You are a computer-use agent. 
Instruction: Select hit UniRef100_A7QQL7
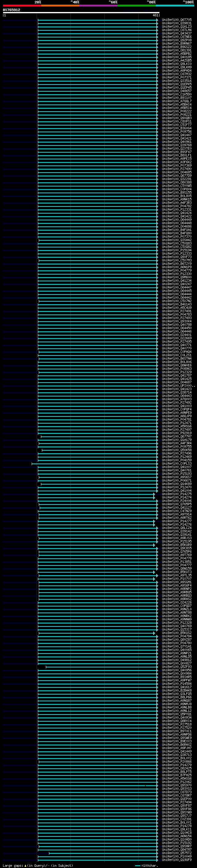tap(176, 101)
